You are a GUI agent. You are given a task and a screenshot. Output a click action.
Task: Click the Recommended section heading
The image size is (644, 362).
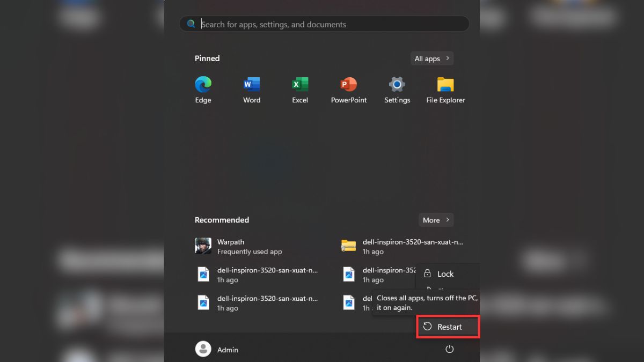pyautogui.click(x=222, y=220)
